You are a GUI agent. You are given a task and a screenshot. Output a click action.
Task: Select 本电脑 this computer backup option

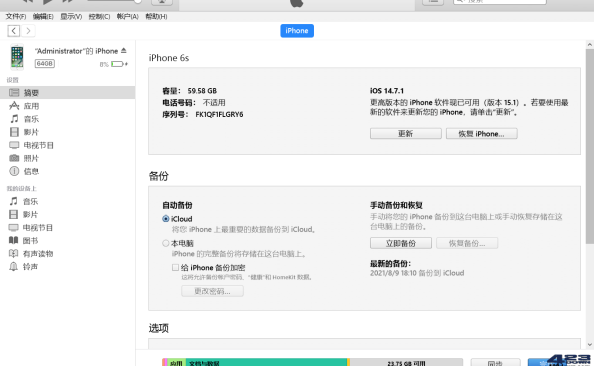click(166, 243)
